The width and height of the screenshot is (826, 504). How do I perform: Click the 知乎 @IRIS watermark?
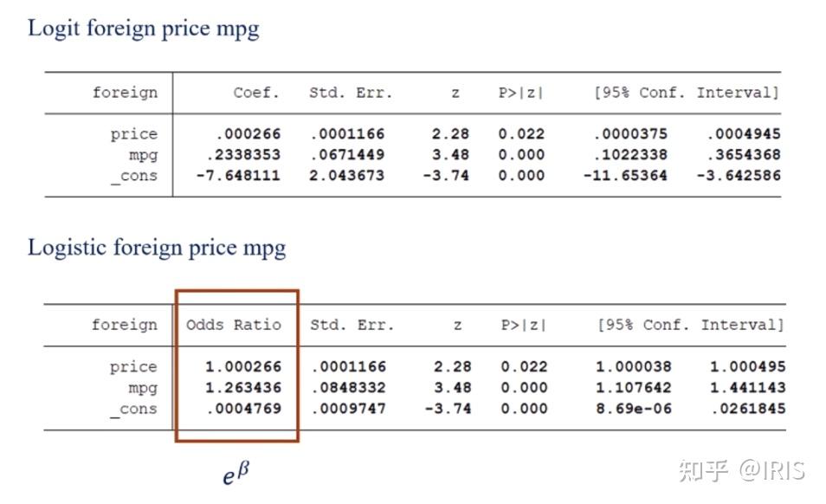742,470
